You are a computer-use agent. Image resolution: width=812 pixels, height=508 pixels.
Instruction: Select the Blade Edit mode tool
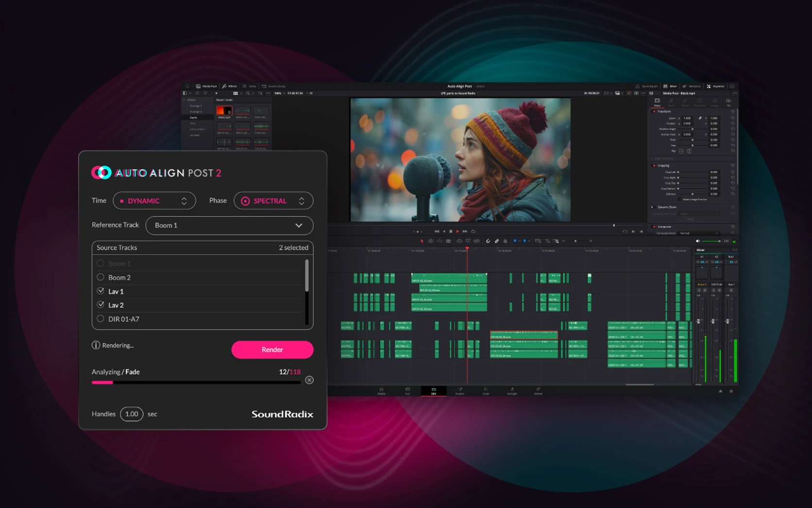448,241
